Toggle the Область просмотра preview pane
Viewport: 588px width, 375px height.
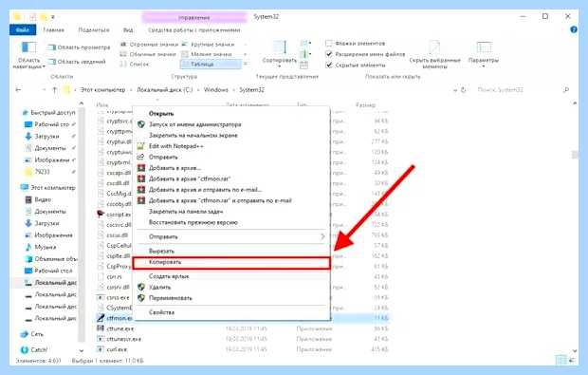(79, 47)
